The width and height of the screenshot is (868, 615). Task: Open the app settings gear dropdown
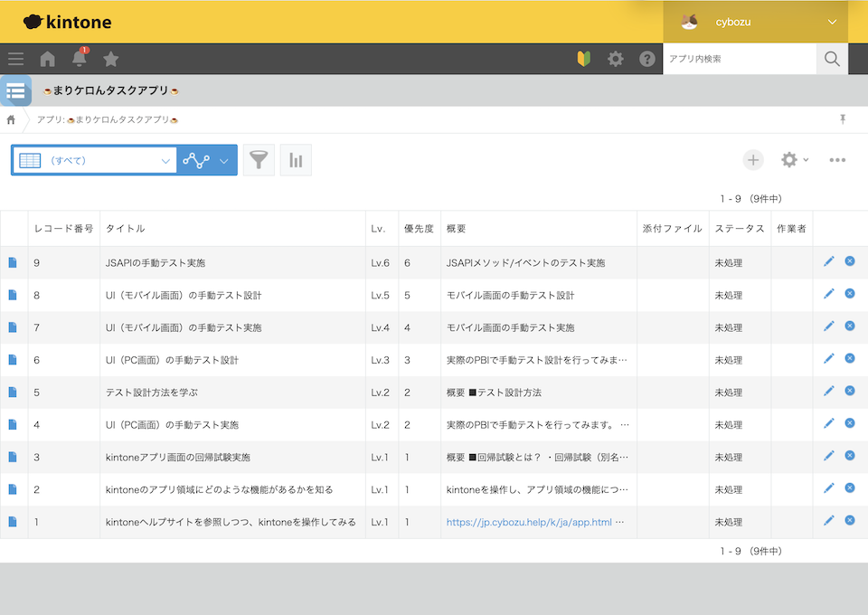[795, 160]
